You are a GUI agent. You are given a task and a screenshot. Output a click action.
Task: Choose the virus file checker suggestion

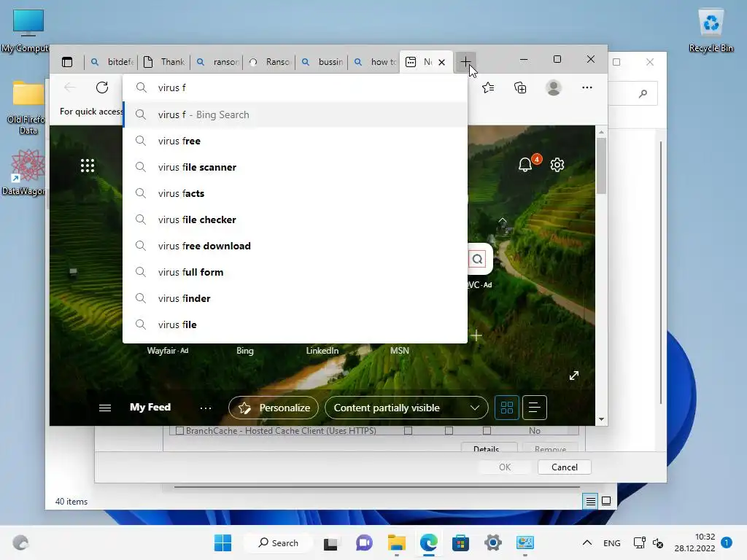pyautogui.click(x=295, y=219)
